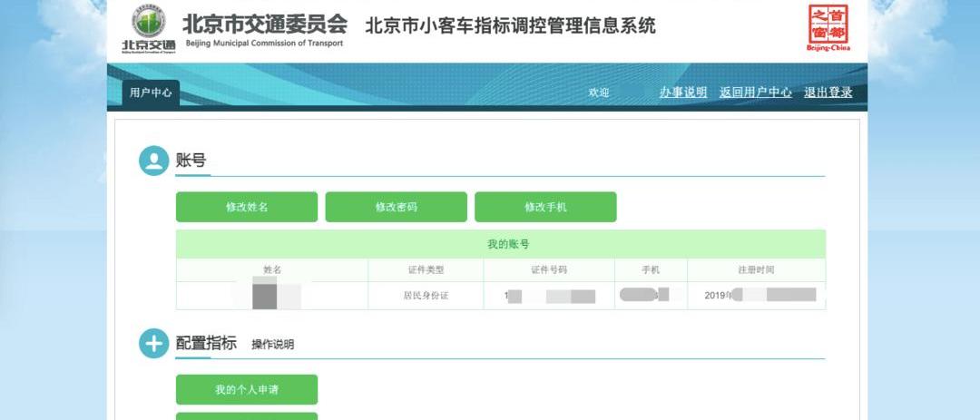Click the 我的账号 table header

coord(501,244)
